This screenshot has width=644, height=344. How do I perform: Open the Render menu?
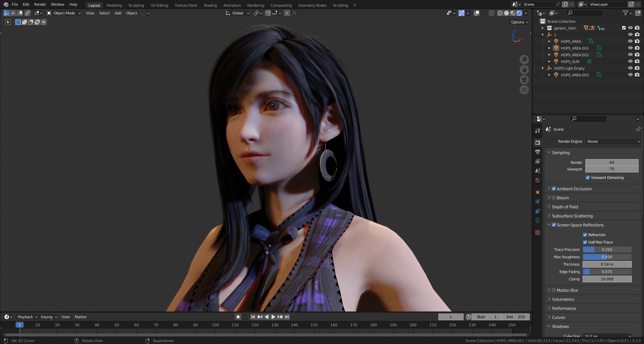40,4
